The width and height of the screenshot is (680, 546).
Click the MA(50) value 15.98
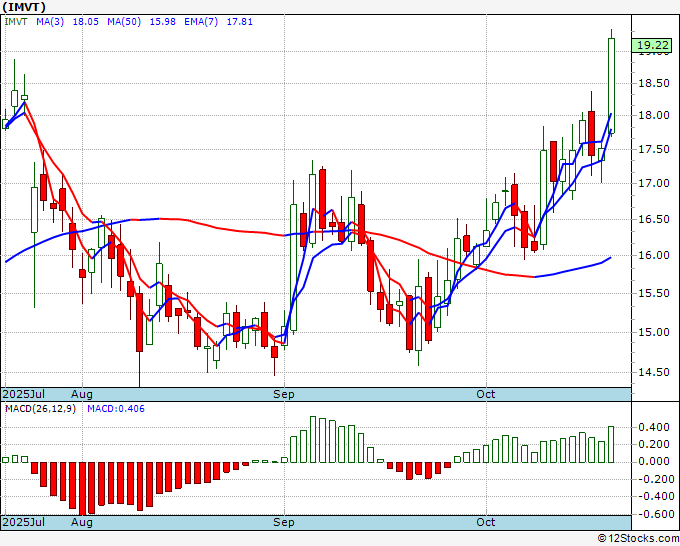click(x=163, y=22)
